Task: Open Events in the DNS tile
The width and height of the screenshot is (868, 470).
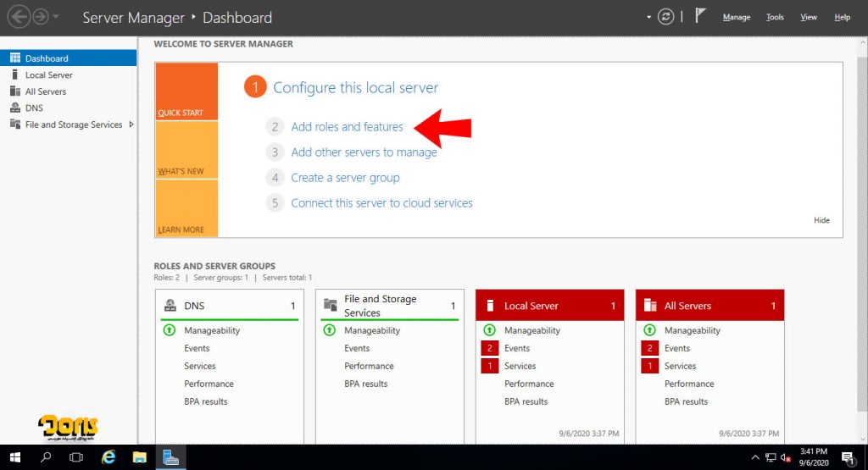Action: pos(197,348)
